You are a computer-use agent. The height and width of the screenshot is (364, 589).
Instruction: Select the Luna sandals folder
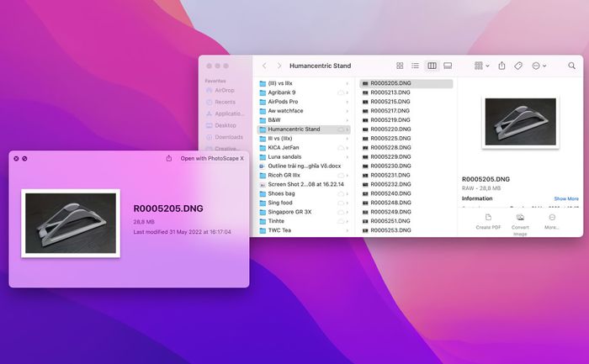[304, 157]
